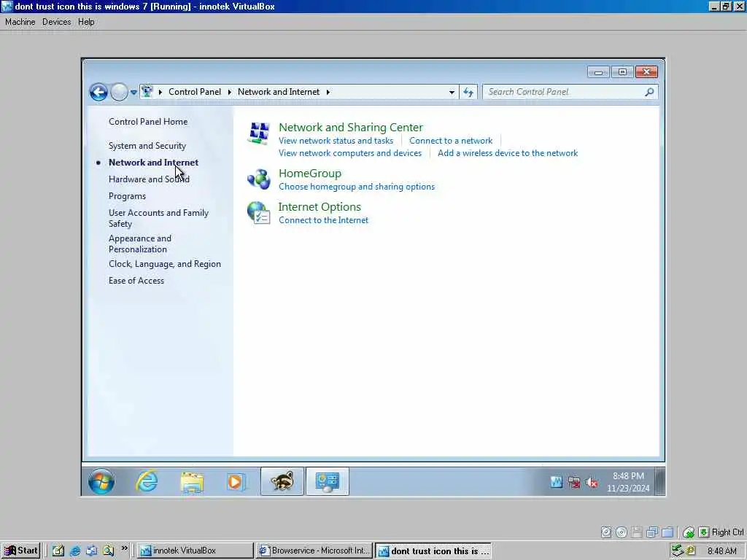The width and height of the screenshot is (747, 560).
Task: Click the Control Panel taskbar button
Action: (328, 481)
